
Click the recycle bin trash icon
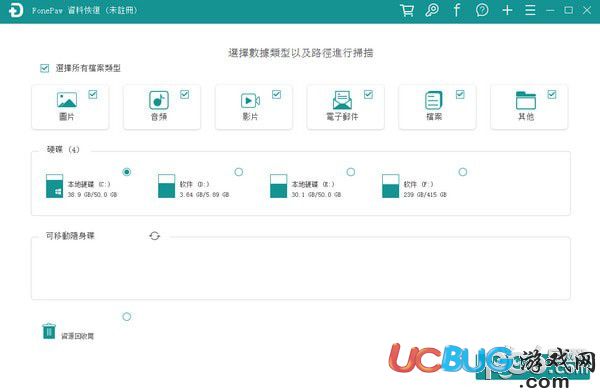click(x=49, y=331)
